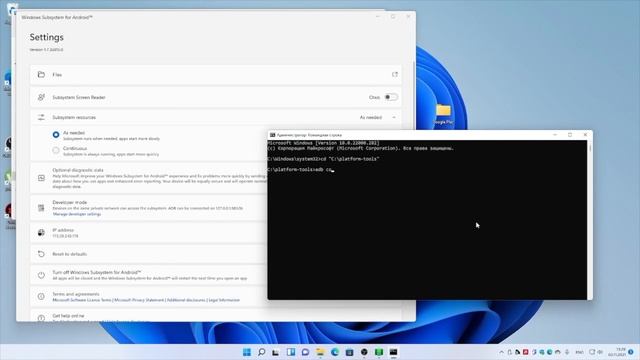The width and height of the screenshot is (640, 360).
Task: Open Additional disclosures link
Action: (x=186, y=300)
